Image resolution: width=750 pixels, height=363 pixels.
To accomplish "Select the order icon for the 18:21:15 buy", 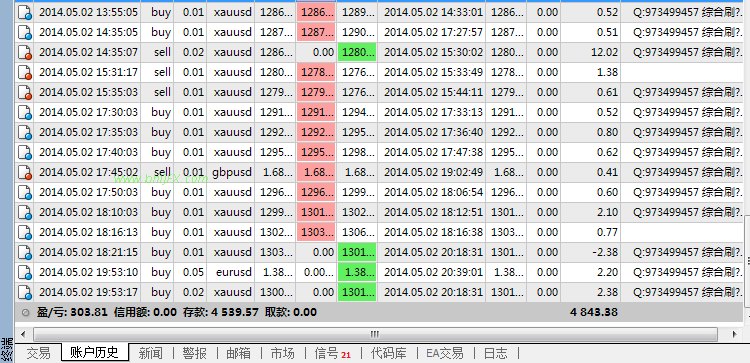I will click(x=25, y=252).
